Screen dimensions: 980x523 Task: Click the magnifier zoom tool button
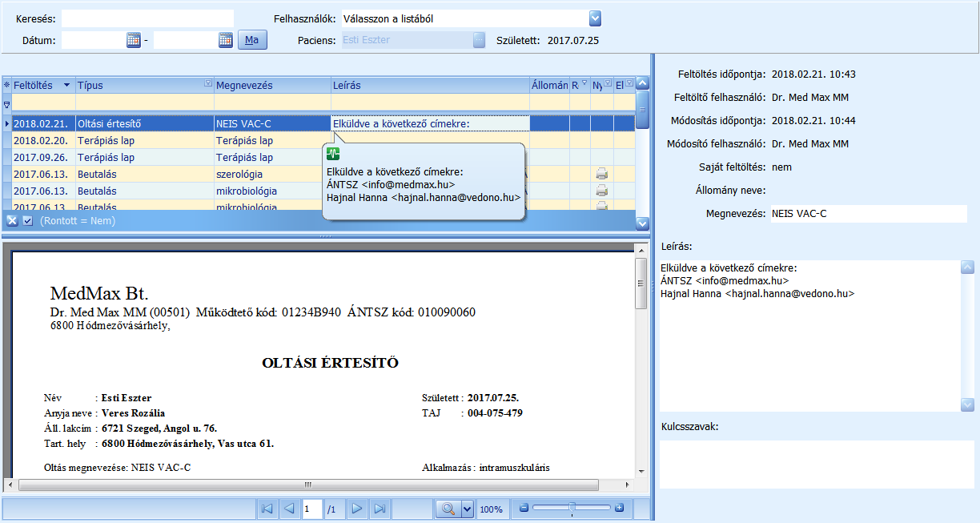click(x=447, y=509)
